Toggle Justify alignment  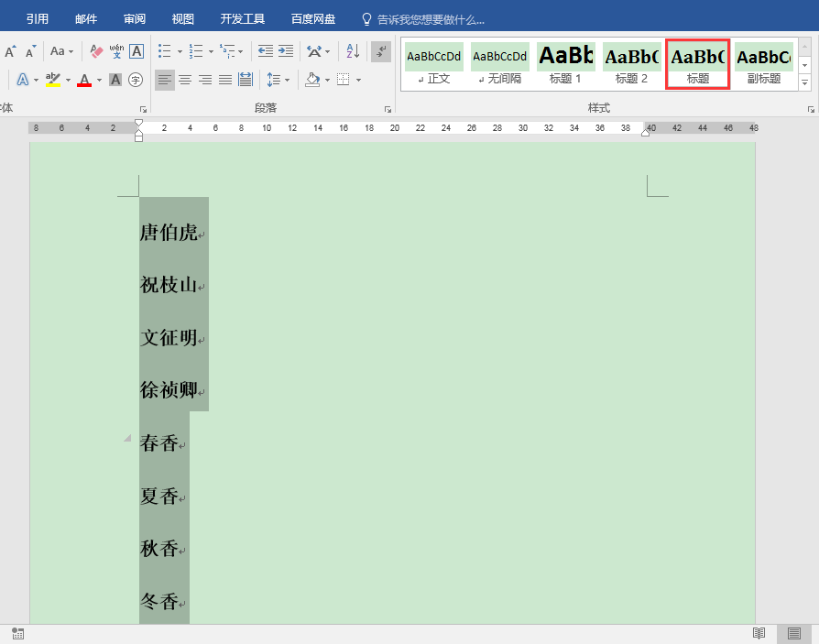point(225,80)
